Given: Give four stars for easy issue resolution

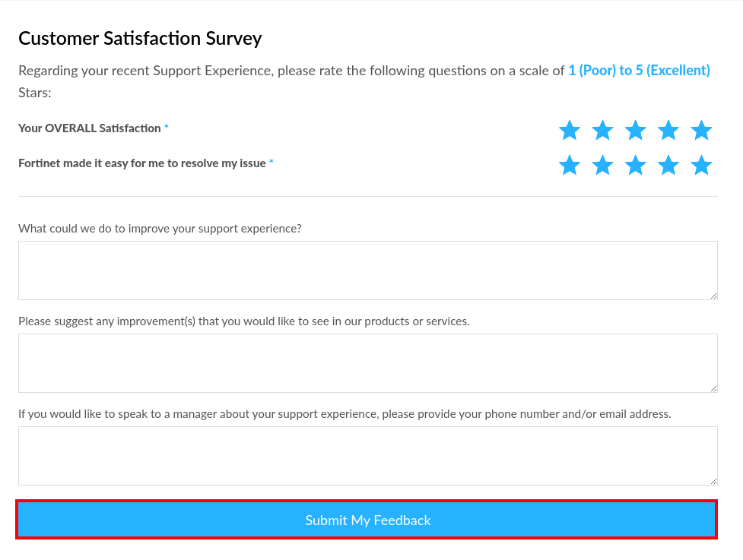Looking at the screenshot, I should coord(668,165).
